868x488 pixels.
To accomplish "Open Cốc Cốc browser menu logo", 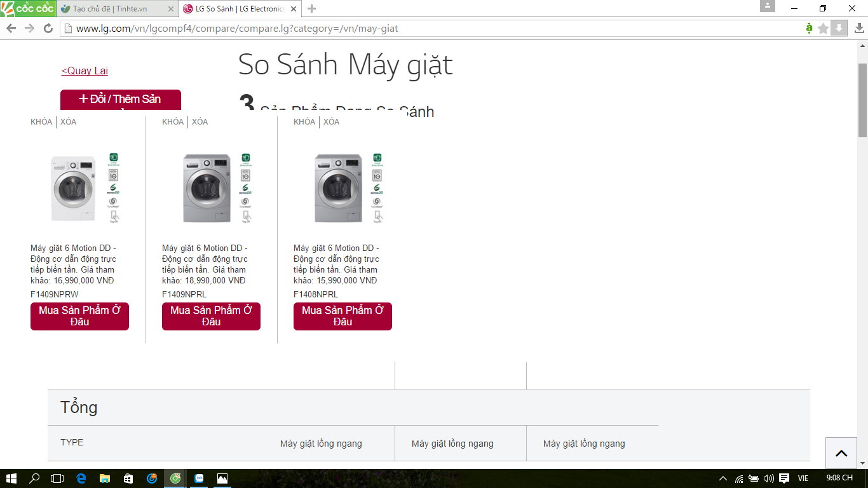I will point(27,9).
